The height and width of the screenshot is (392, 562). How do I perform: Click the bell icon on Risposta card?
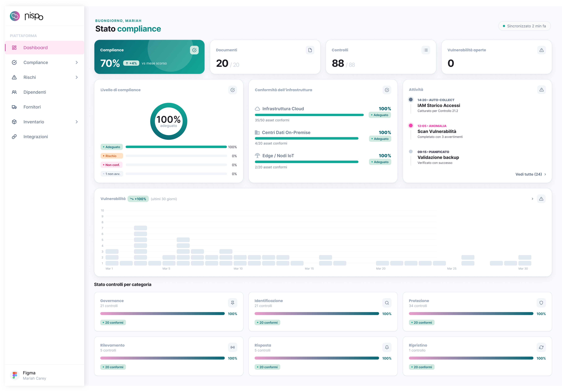[387, 347]
